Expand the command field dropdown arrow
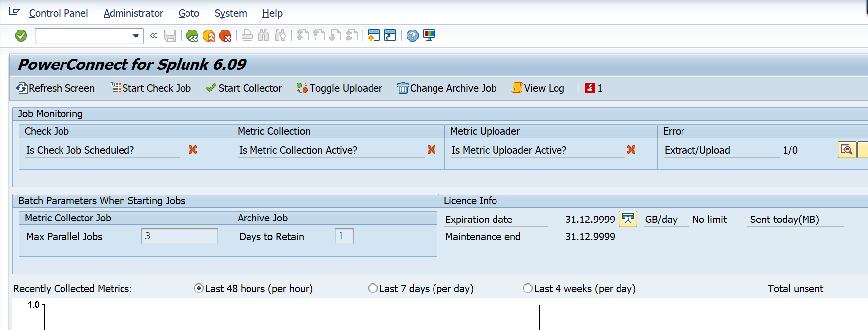The image size is (868, 330). [x=136, y=36]
